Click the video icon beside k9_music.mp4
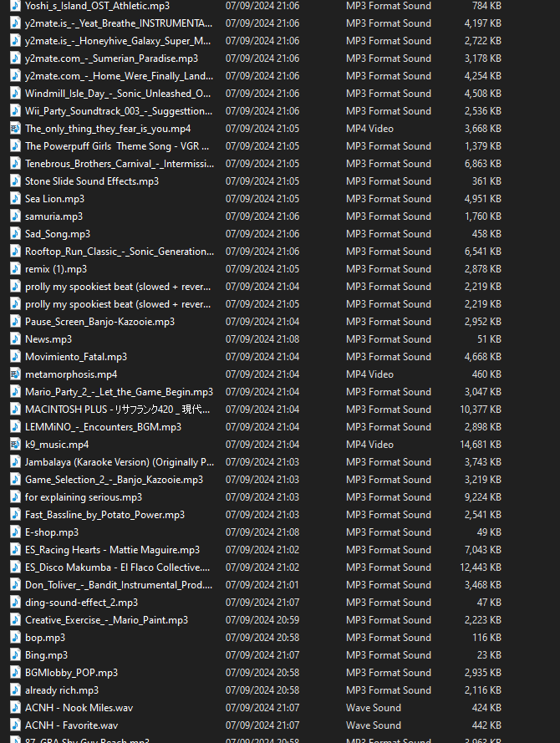The height and width of the screenshot is (743, 560). (15, 444)
